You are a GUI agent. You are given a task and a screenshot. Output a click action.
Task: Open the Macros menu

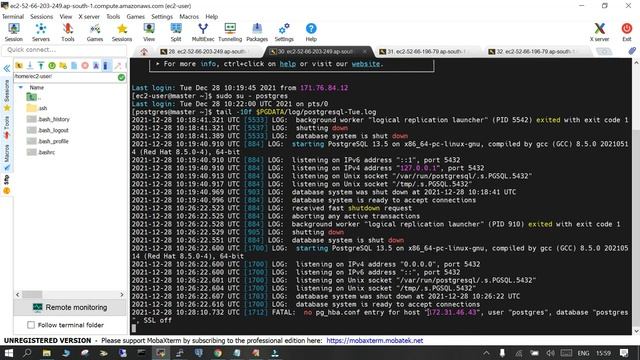(189, 17)
